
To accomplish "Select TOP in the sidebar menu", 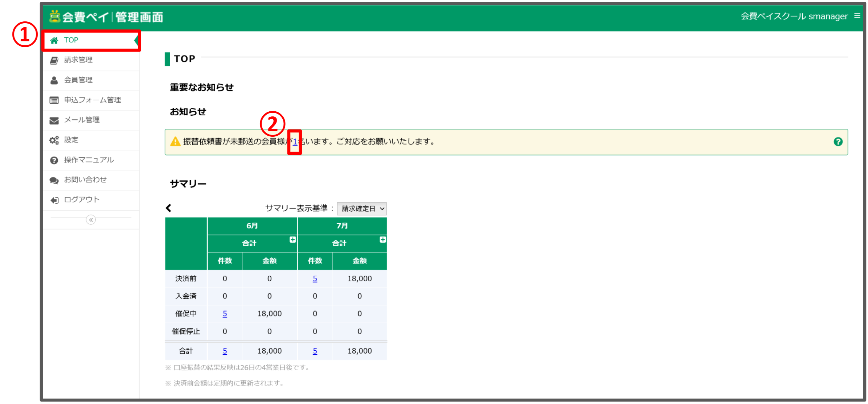I will click(x=71, y=40).
